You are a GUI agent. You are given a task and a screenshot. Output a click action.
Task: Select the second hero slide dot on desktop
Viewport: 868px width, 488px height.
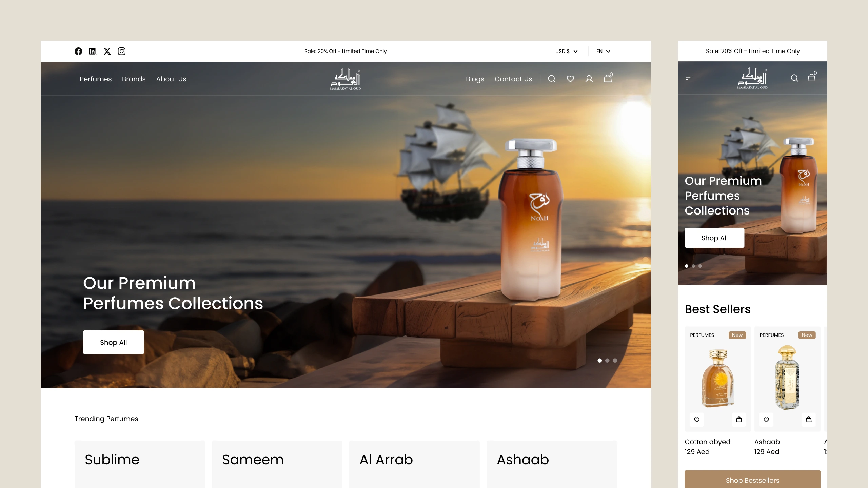607,361
